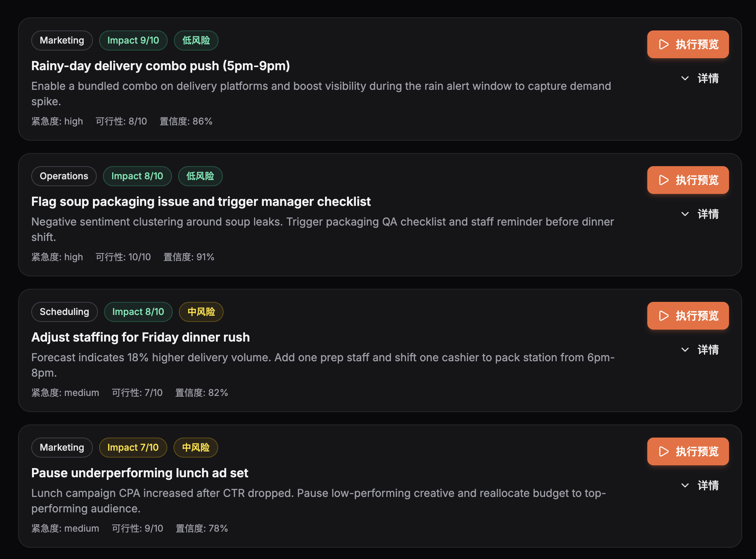756x559 pixels.
Task: Select the Impact 9/10 badge
Action: coord(133,40)
